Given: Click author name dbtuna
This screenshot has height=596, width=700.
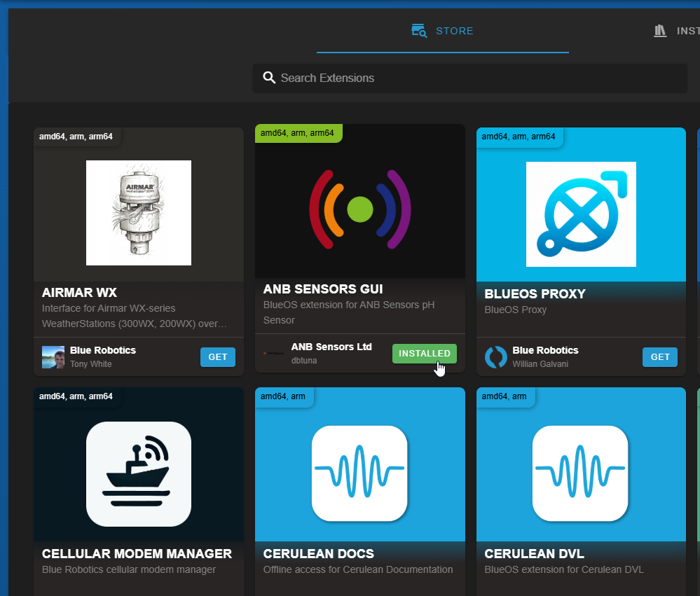Looking at the screenshot, I should pos(304,361).
